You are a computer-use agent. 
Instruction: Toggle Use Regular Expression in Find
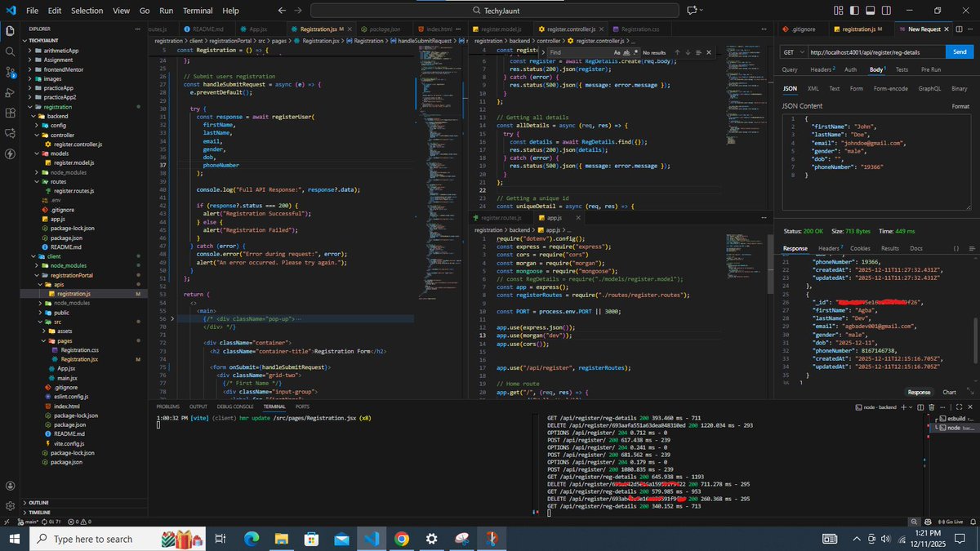click(x=636, y=52)
